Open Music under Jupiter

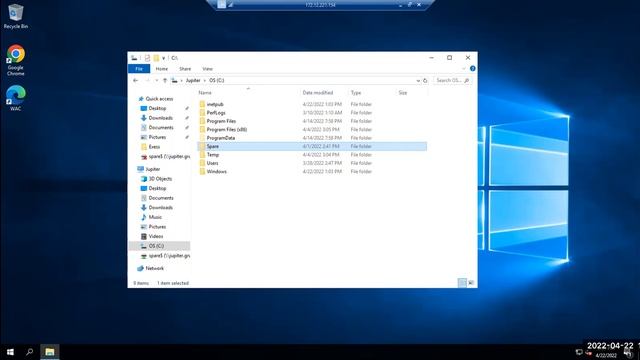coord(155,217)
